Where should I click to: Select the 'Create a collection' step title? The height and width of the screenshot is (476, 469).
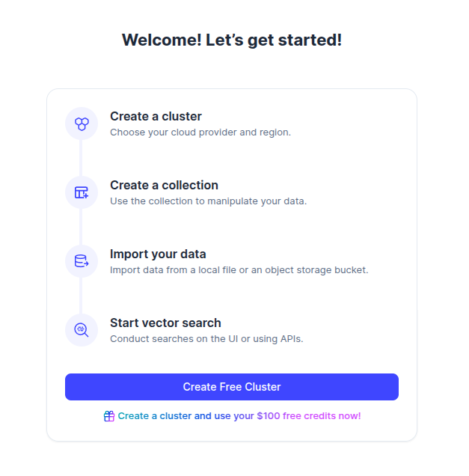[x=164, y=185]
